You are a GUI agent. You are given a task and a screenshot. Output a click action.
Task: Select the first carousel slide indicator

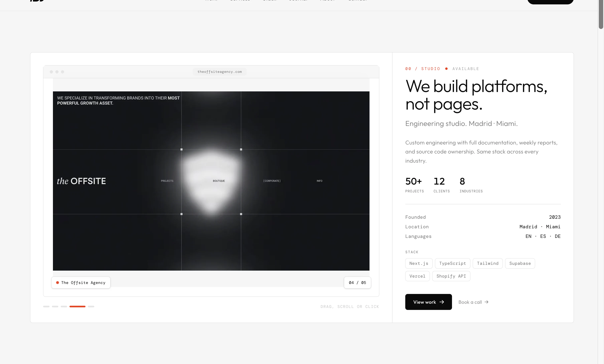[x=46, y=307]
